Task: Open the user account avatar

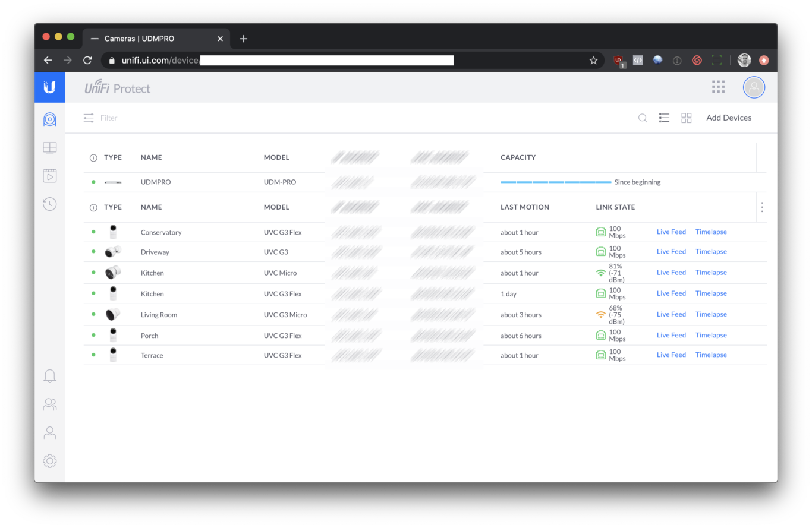Action: (x=754, y=87)
